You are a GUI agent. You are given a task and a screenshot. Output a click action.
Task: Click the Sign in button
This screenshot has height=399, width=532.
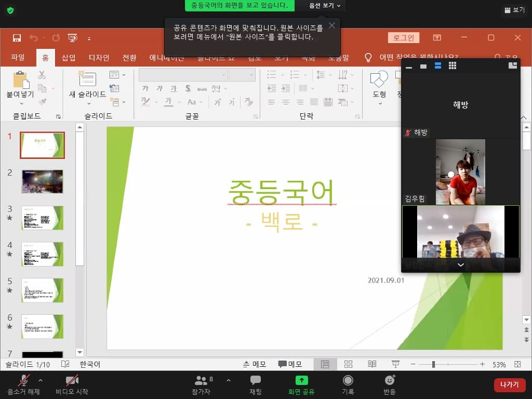tap(404, 37)
